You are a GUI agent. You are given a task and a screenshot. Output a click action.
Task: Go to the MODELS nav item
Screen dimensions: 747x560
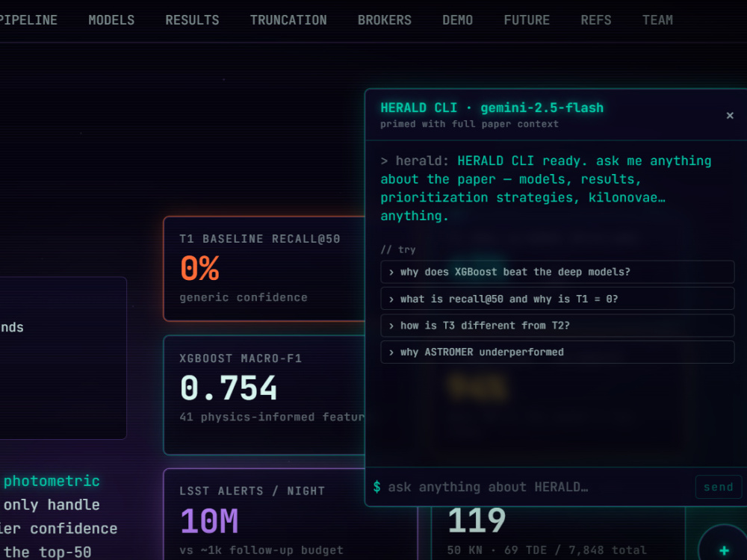(111, 20)
